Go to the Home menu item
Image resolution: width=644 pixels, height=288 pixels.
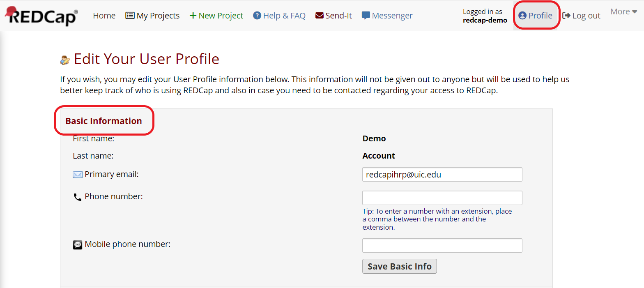[x=104, y=16]
